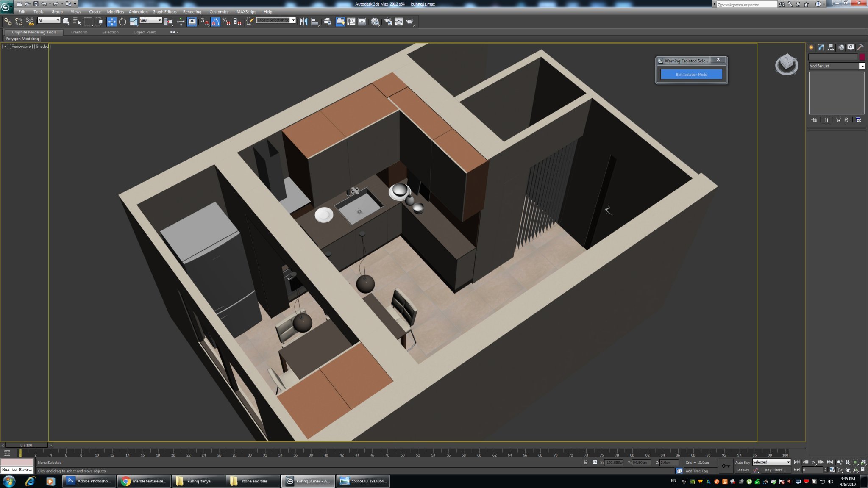Open the key filter Selected dropdown
This screenshot has height=488, width=868.
pos(771,462)
